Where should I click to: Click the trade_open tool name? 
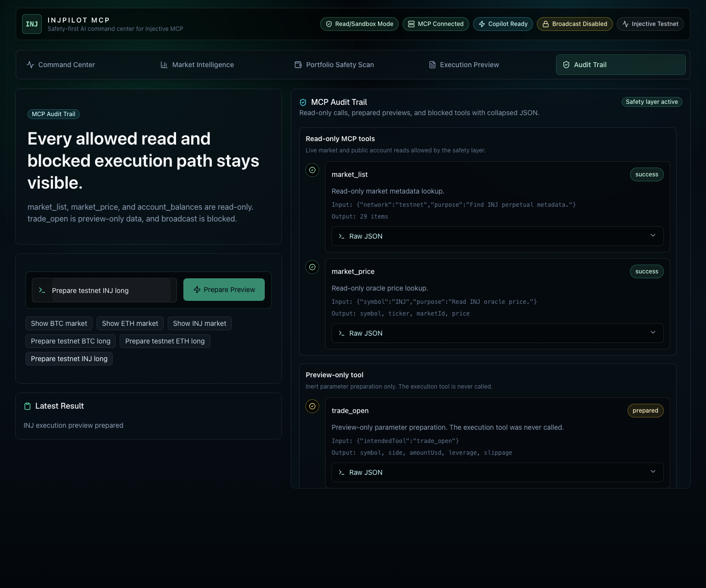350,411
